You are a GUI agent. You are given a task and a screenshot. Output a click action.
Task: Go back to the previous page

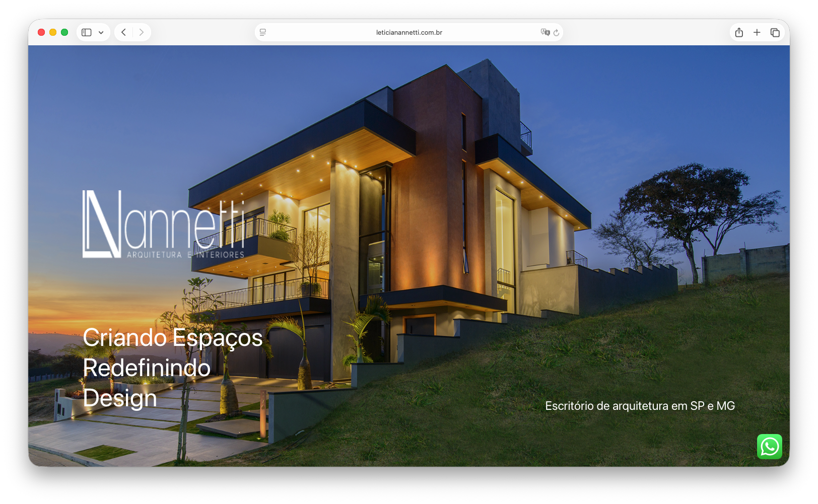click(124, 32)
